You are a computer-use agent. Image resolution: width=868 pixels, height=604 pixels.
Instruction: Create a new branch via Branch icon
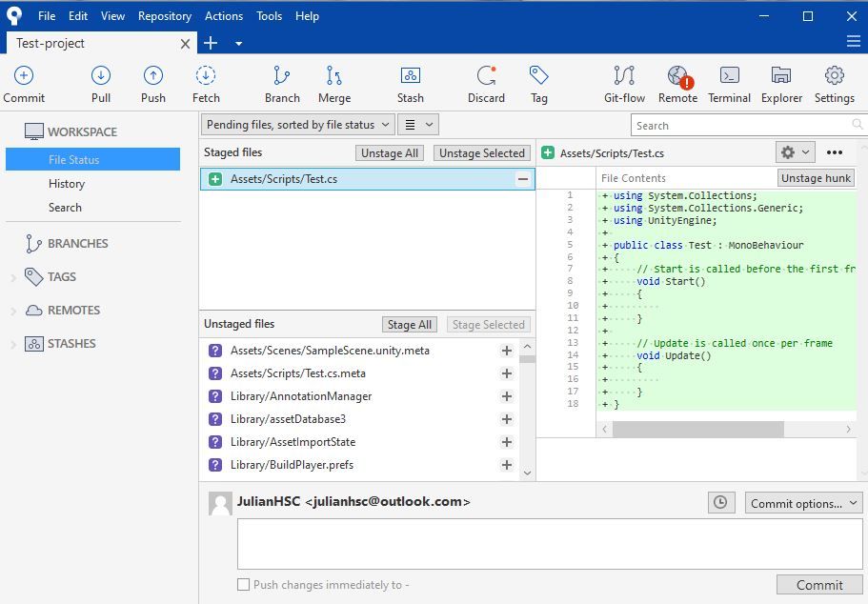tap(282, 76)
